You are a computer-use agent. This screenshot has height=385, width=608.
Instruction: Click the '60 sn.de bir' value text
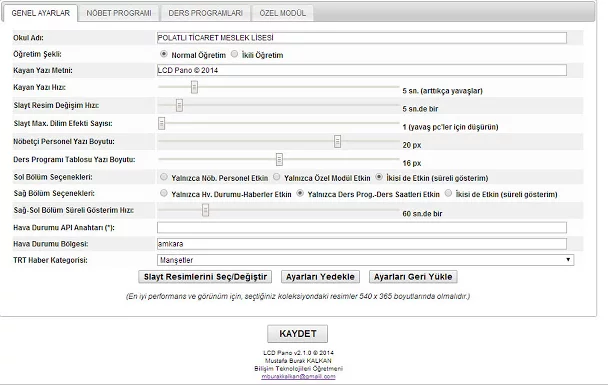[x=422, y=214]
